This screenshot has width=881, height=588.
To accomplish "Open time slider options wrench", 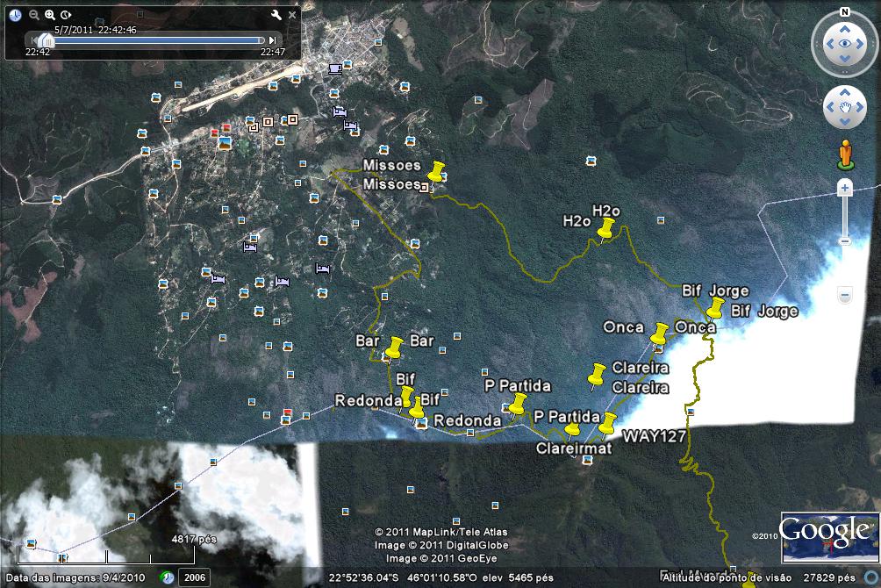I will (276, 15).
